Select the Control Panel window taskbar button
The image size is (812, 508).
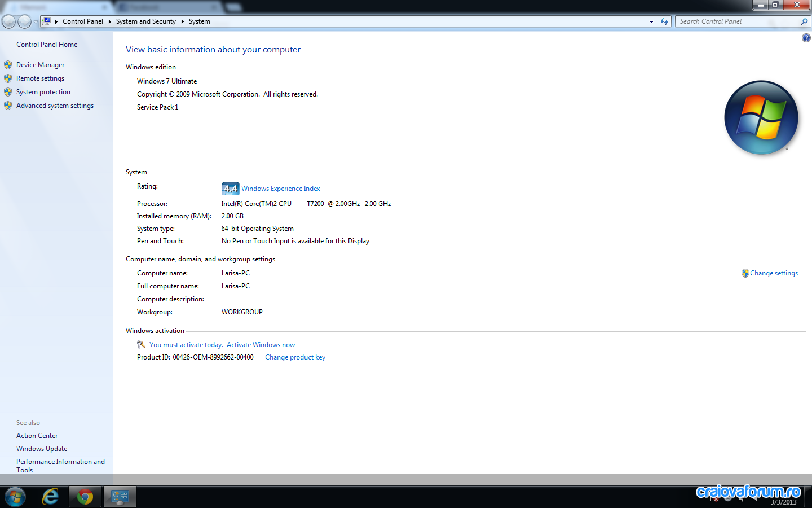tap(120, 497)
